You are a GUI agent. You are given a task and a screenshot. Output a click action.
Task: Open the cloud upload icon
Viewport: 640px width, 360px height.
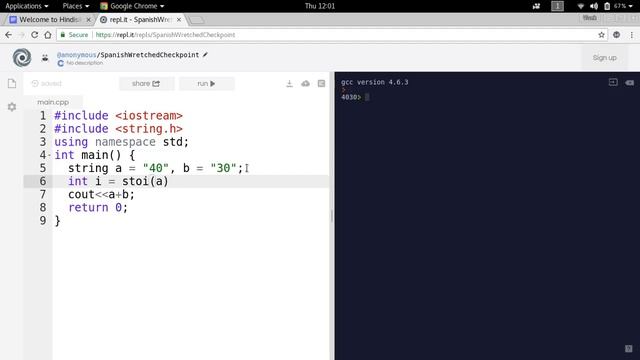(x=305, y=84)
